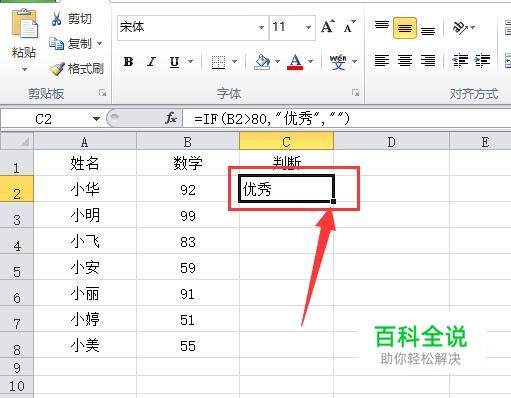Image resolution: width=511 pixels, height=398 pixels.
Task: Click the font size box showing 11
Action: pyautogui.click(x=286, y=27)
